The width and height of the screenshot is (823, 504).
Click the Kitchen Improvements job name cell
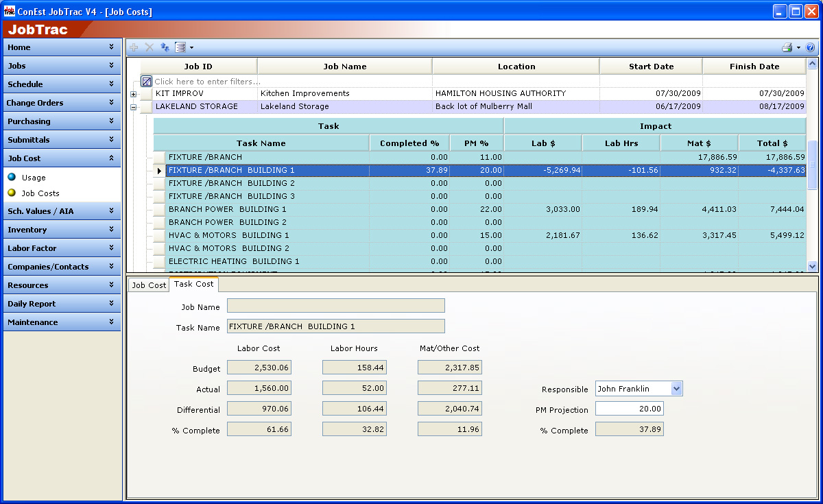tap(345, 93)
